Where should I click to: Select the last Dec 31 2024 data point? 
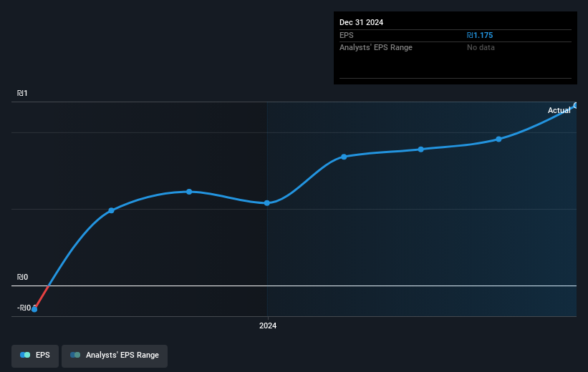click(x=576, y=106)
